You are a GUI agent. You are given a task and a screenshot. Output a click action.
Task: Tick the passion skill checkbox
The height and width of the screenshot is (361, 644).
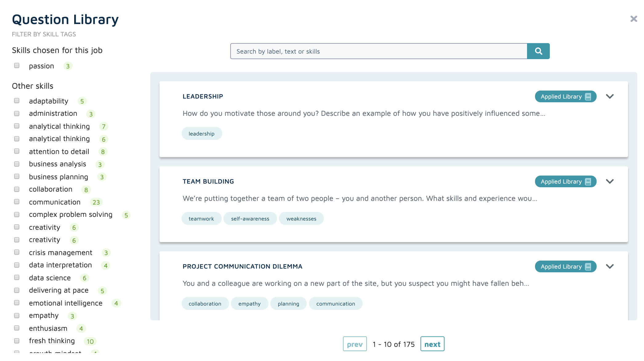17,66
